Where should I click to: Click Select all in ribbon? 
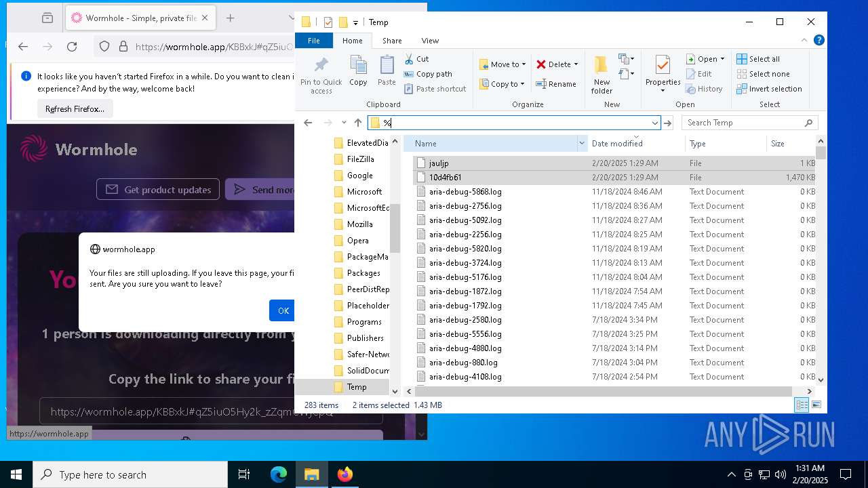pos(758,59)
